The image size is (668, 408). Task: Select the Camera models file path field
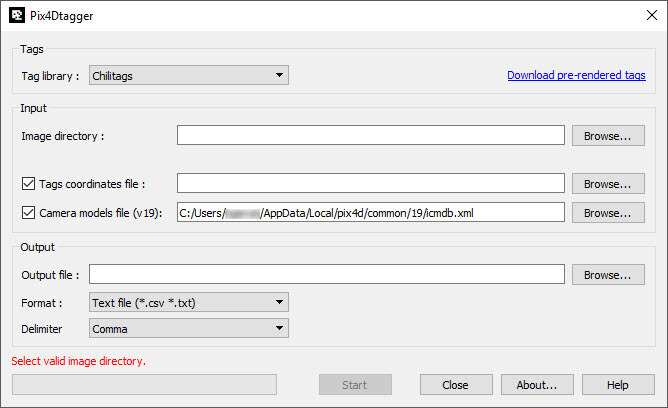(370, 213)
